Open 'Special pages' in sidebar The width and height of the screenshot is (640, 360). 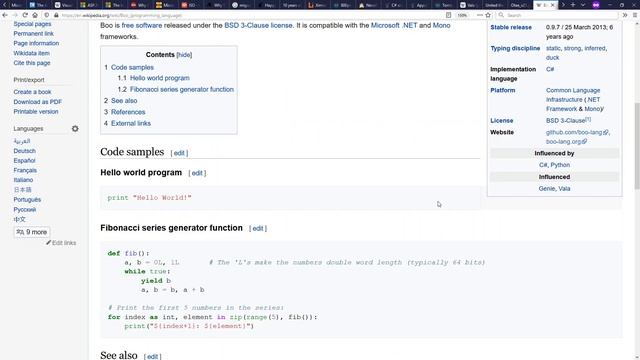(32, 24)
